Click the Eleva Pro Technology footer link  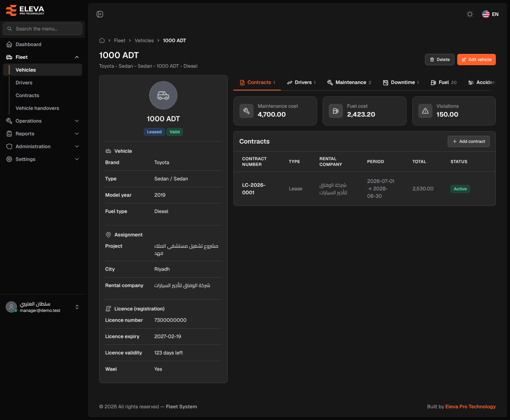470,407
